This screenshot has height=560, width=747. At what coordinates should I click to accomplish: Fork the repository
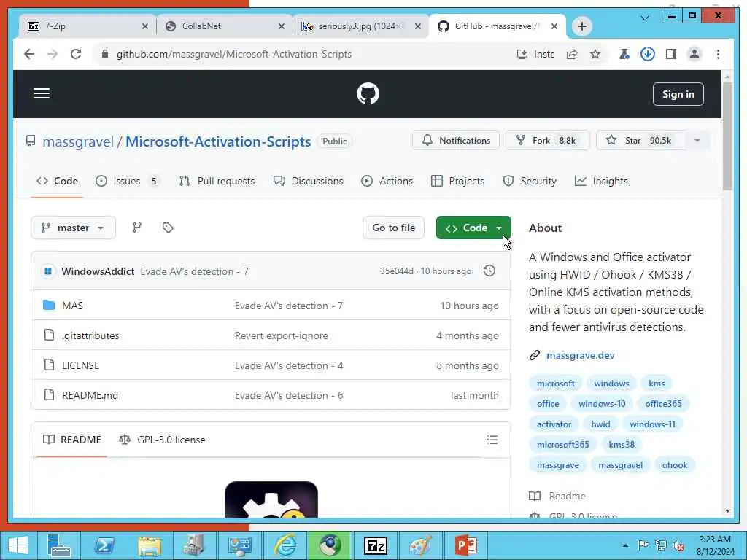(x=547, y=141)
